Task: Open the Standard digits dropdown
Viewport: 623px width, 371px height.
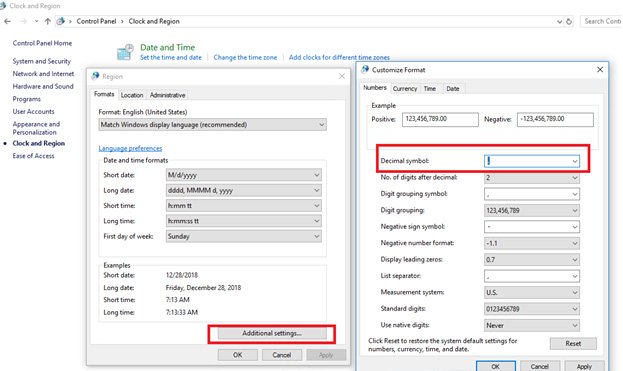Action: pos(532,309)
